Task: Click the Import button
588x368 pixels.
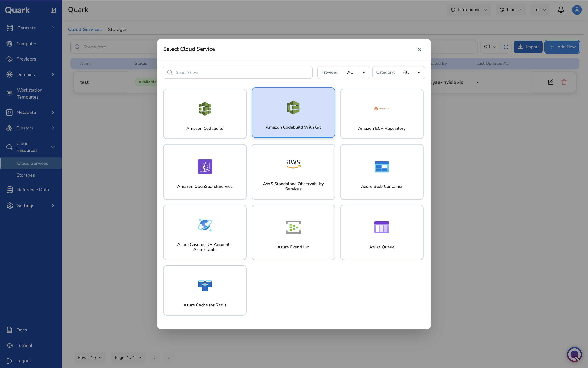Action: point(528,47)
